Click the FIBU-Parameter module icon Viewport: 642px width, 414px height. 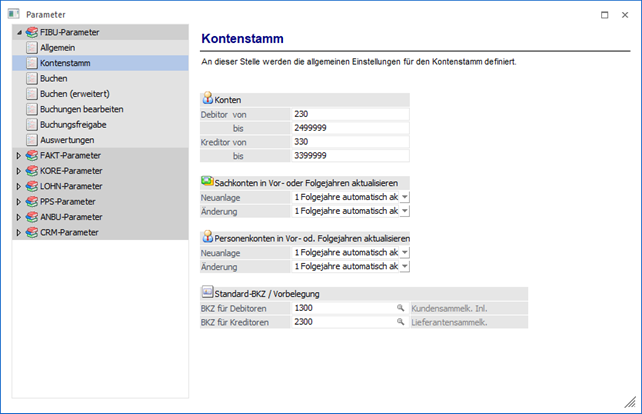tap(33, 33)
